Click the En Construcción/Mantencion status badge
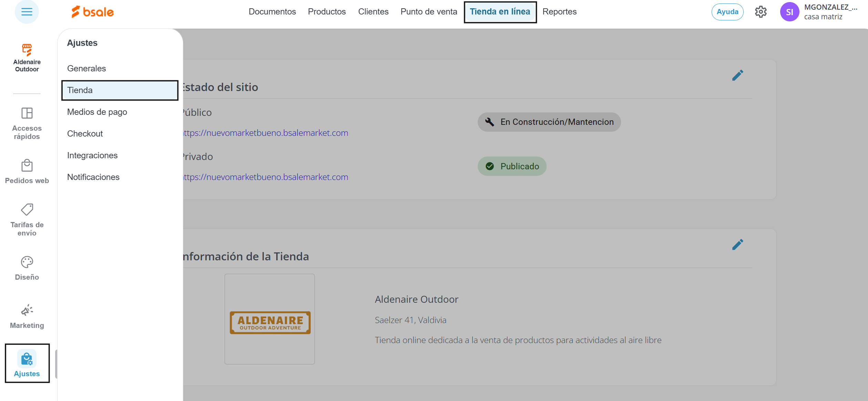The height and width of the screenshot is (401, 868). click(549, 122)
